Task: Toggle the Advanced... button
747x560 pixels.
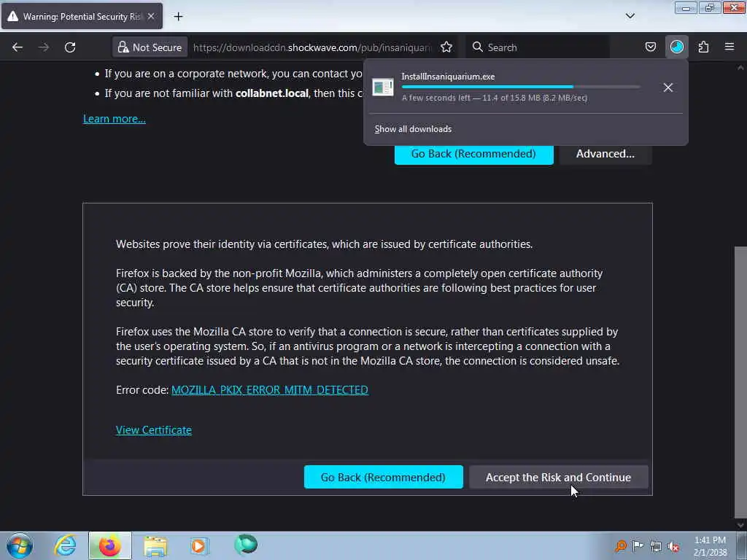Action: tap(605, 154)
